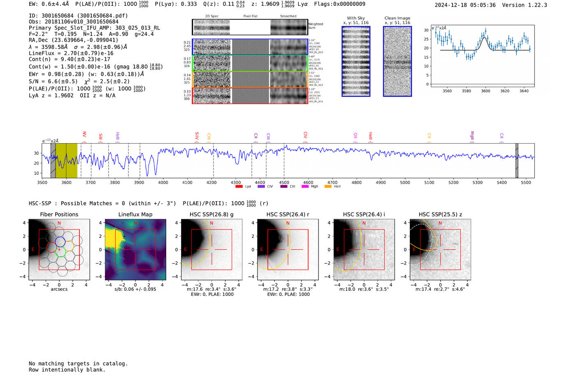
Task: Select the blue-outlined 2D fiber spectrum row
Action: coord(250,47)
